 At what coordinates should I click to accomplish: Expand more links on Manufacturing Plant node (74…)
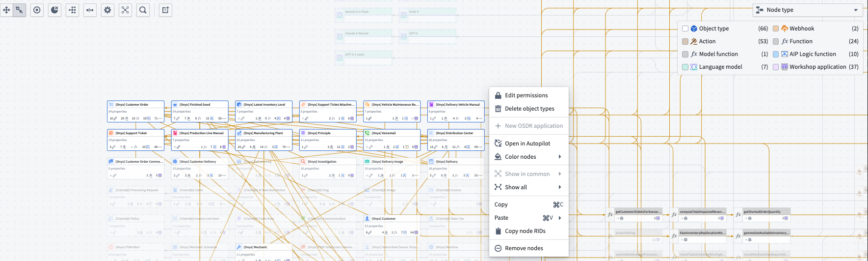[x=287, y=147]
